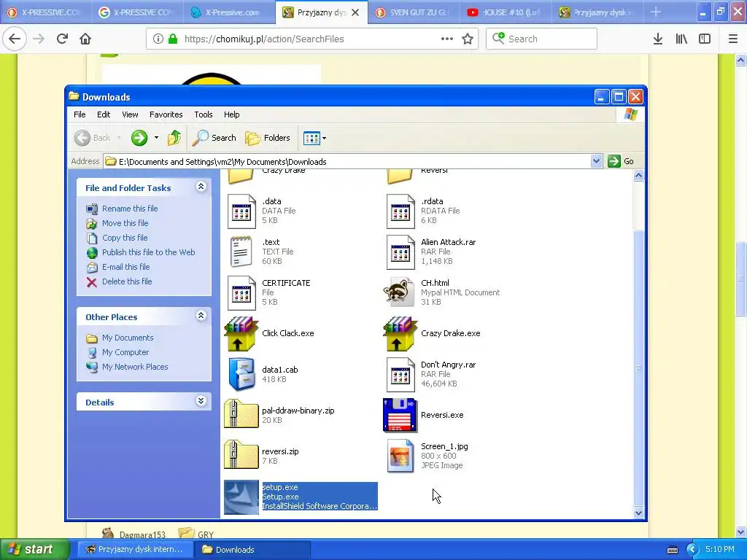Click the green Forward arrow button

(139, 138)
